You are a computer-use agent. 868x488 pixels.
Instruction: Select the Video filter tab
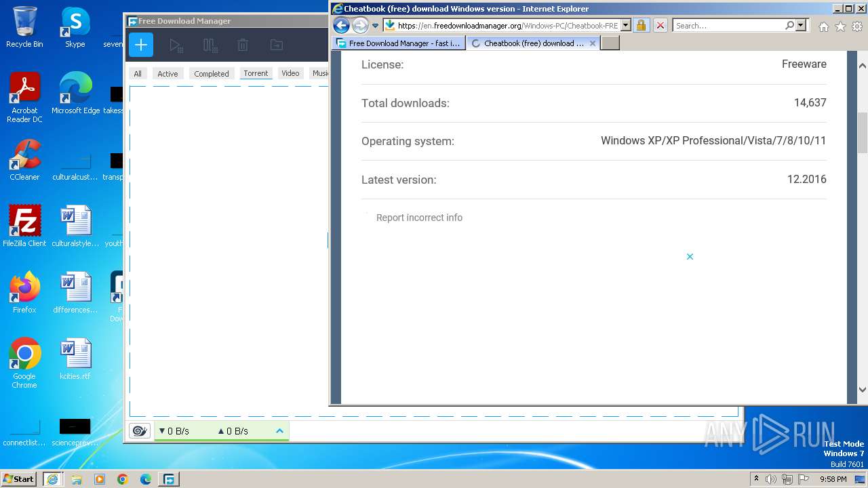point(290,73)
